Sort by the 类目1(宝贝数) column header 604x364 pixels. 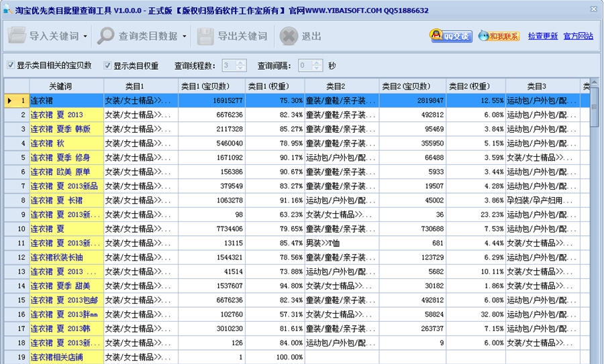(211, 86)
